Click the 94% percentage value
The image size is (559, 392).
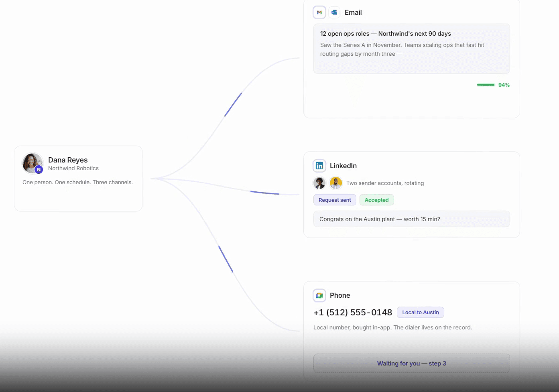tap(504, 85)
